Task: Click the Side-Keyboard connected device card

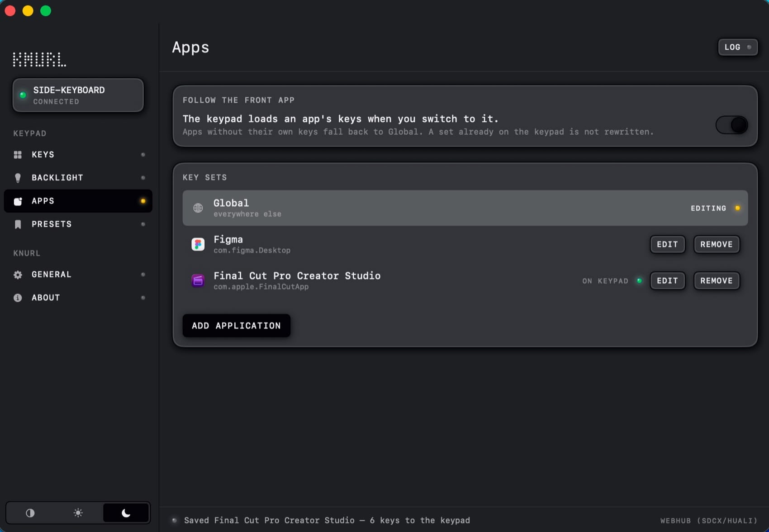Action: pyautogui.click(x=78, y=95)
